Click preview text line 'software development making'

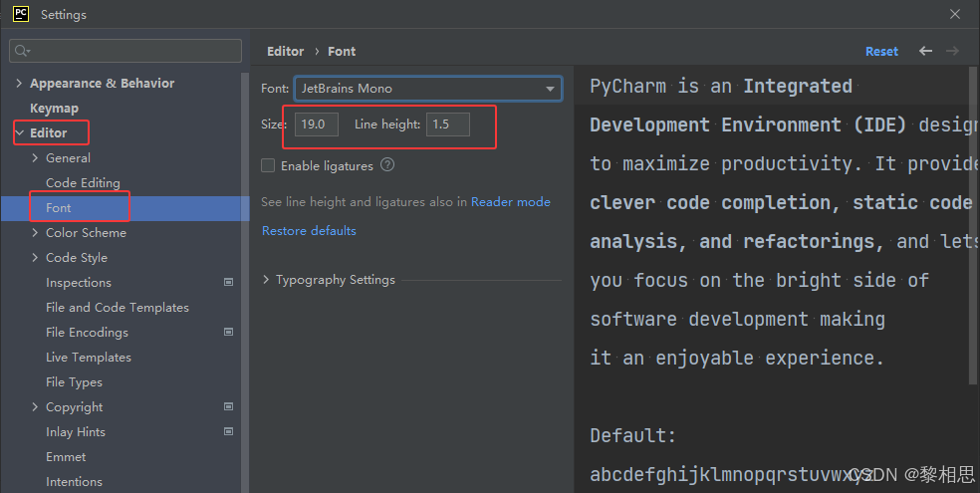738,320
